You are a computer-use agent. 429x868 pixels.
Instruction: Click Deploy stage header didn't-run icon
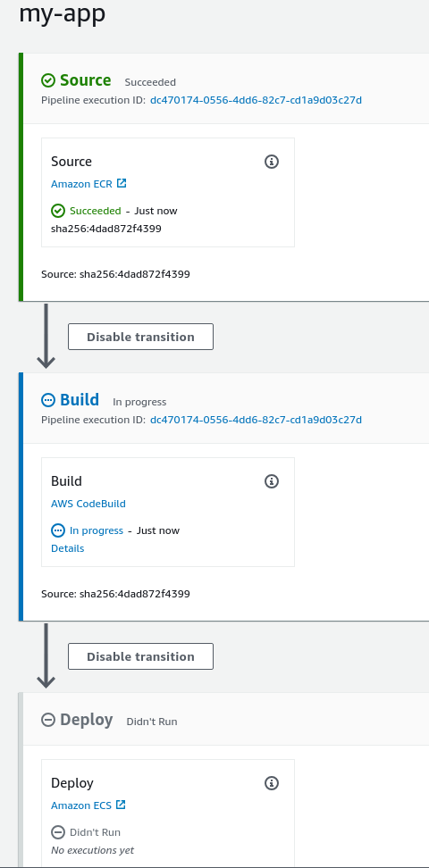[48, 720]
